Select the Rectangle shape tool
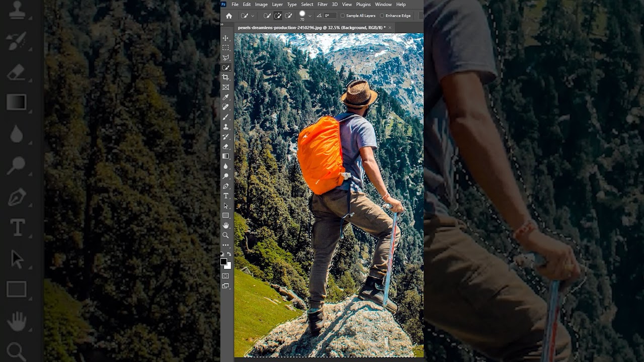The width and height of the screenshot is (644, 362). coord(226,215)
